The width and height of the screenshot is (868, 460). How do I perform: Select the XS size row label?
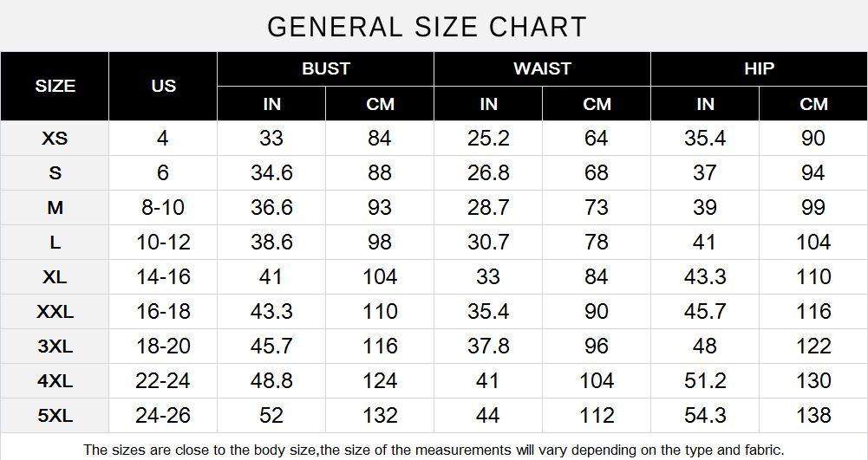pyautogui.click(x=55, y=139)
